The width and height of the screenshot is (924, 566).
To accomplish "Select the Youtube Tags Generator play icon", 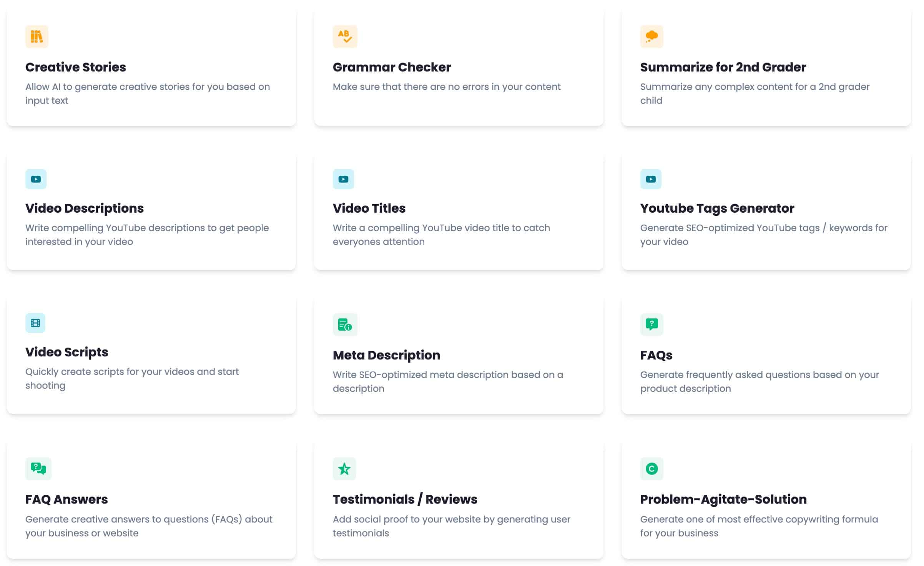I will click(x=651, y=179).
